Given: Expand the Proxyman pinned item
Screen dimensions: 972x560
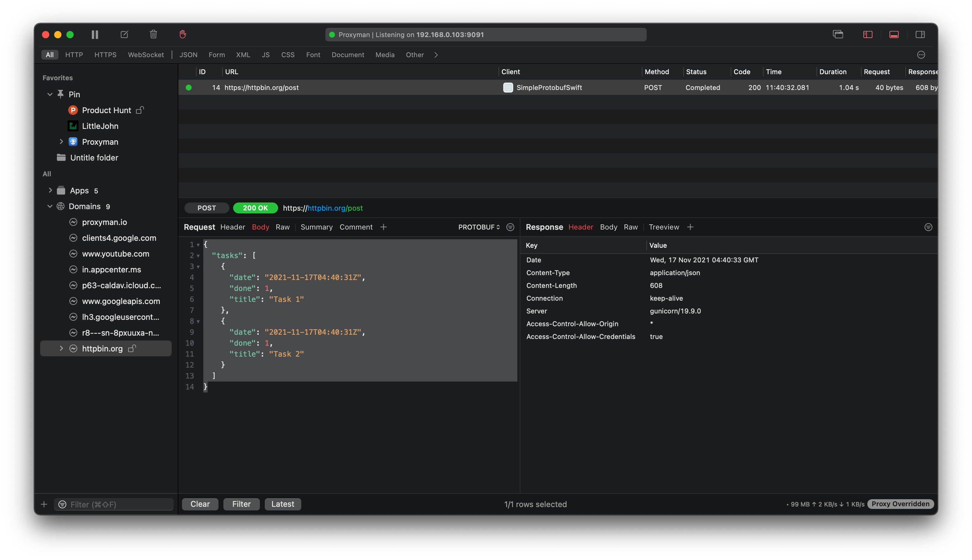Looking at the screenshot, I should point(61,142).
